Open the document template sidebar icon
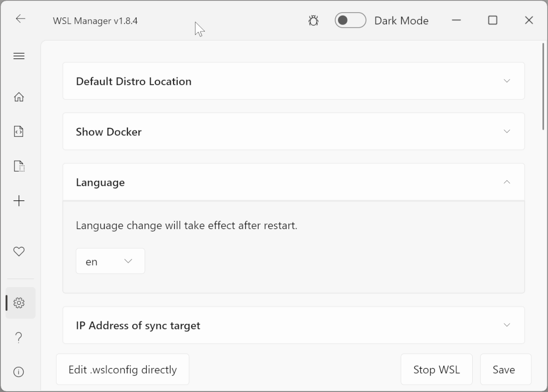 [19, 166]
